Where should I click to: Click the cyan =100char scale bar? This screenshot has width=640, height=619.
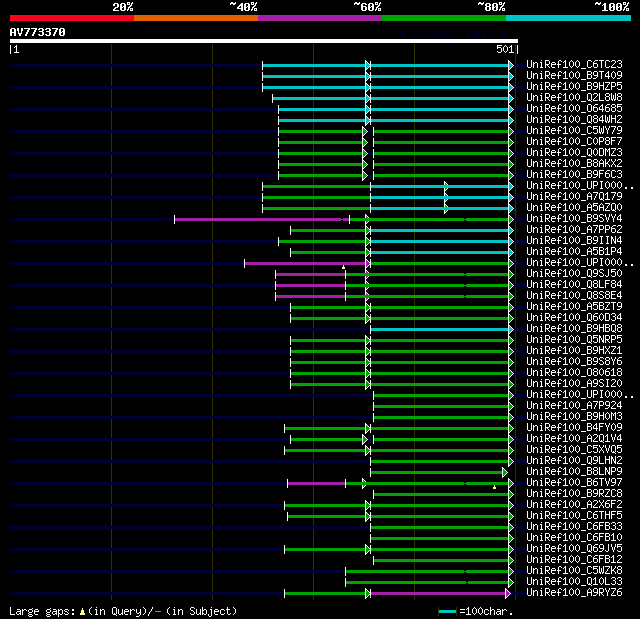(447, 612)
